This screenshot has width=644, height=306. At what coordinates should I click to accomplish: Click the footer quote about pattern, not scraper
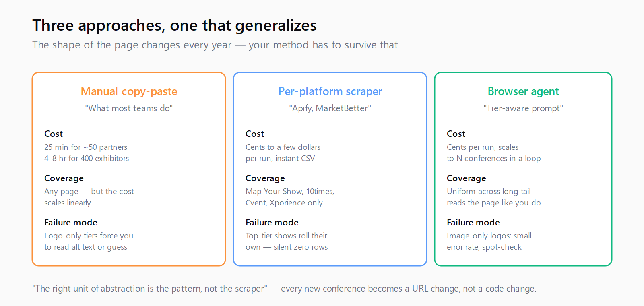[x=284, y=288]
